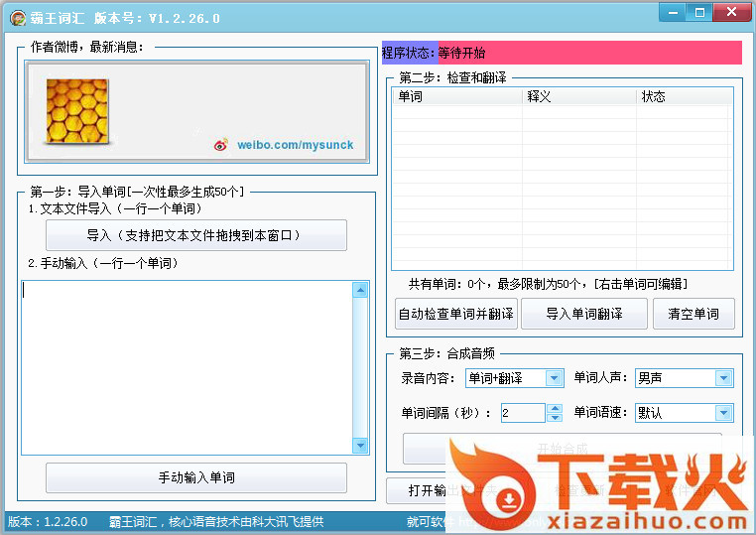This screenshot has width=756, height=535.
Task: Click the text box scrollbar up arrow
Action: 360,290
